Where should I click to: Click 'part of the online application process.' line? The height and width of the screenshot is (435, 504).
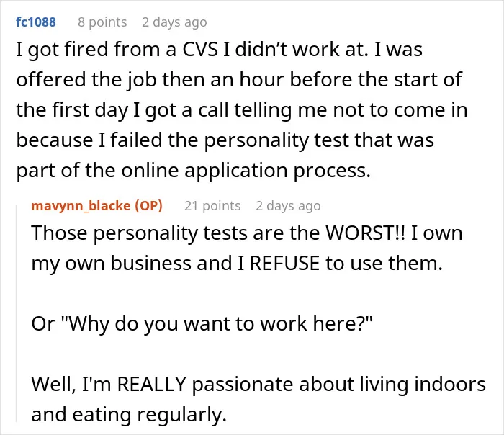click(194, 171)
